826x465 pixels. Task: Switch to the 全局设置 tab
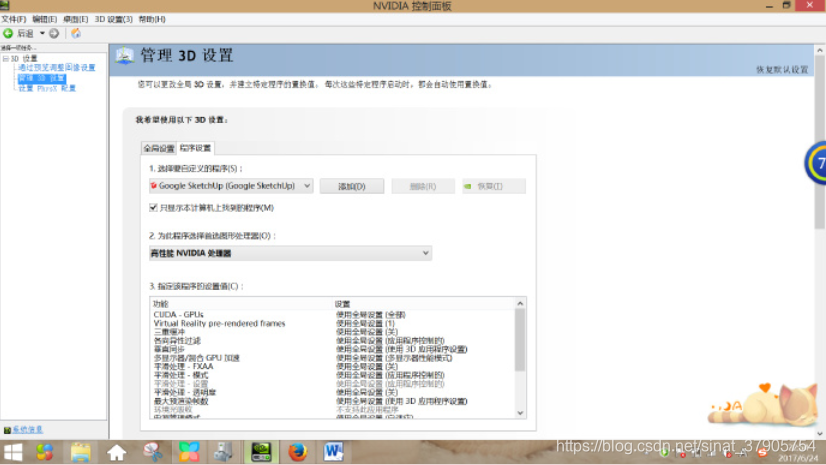tap(159, 149)
